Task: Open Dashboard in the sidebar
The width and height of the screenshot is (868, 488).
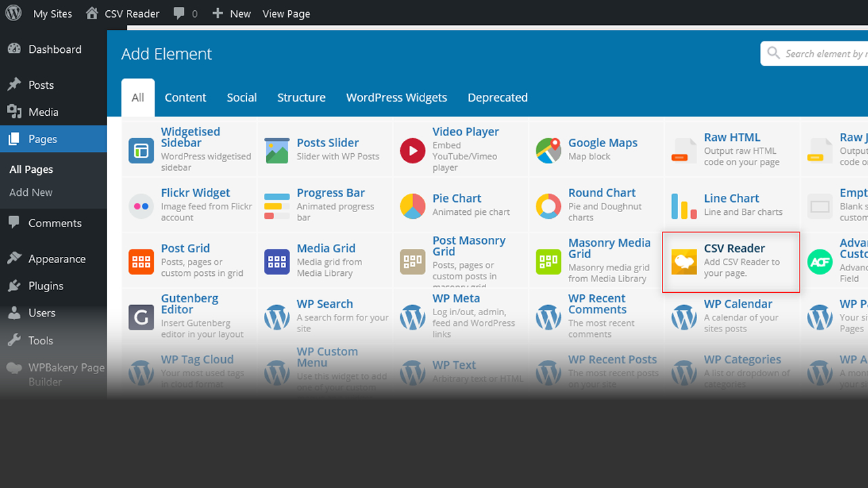Action: (54, 49)
